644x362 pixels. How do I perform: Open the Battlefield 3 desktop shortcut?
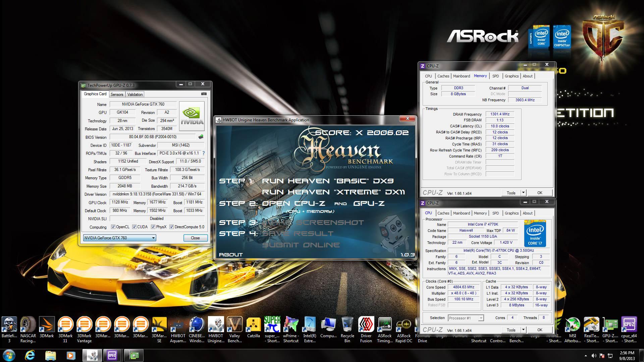point(9,330)
